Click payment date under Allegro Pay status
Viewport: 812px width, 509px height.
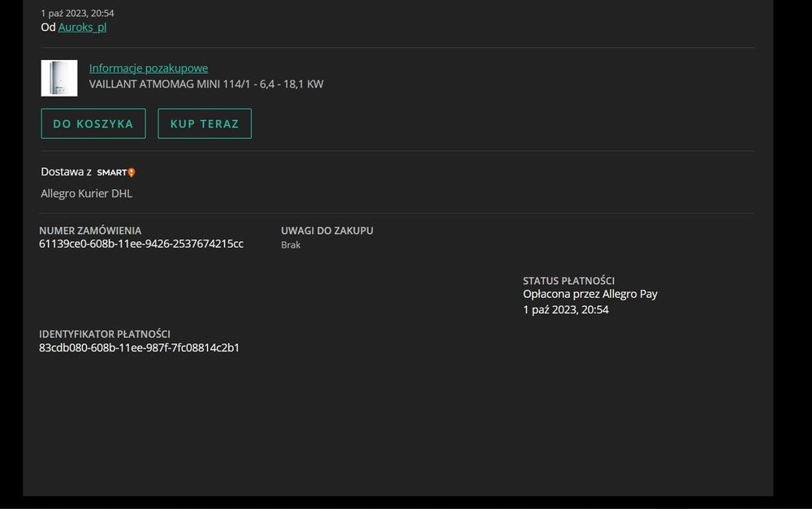click(565, 309)
